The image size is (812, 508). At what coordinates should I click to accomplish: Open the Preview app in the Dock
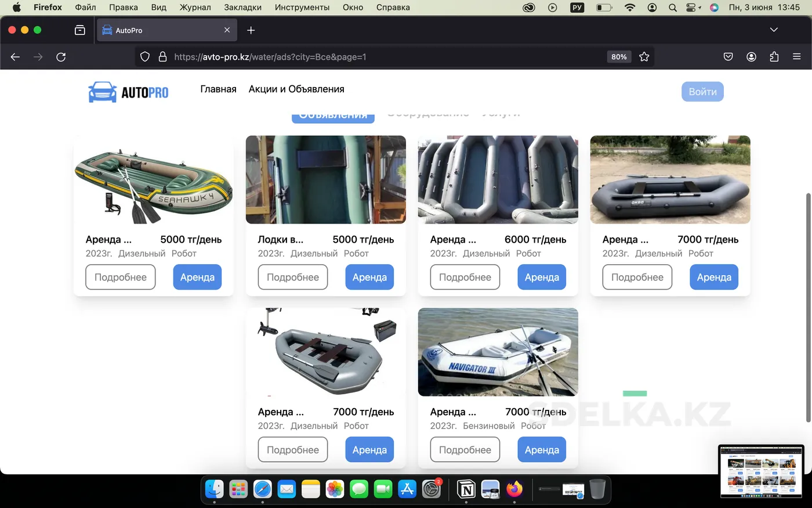[491, 489]
